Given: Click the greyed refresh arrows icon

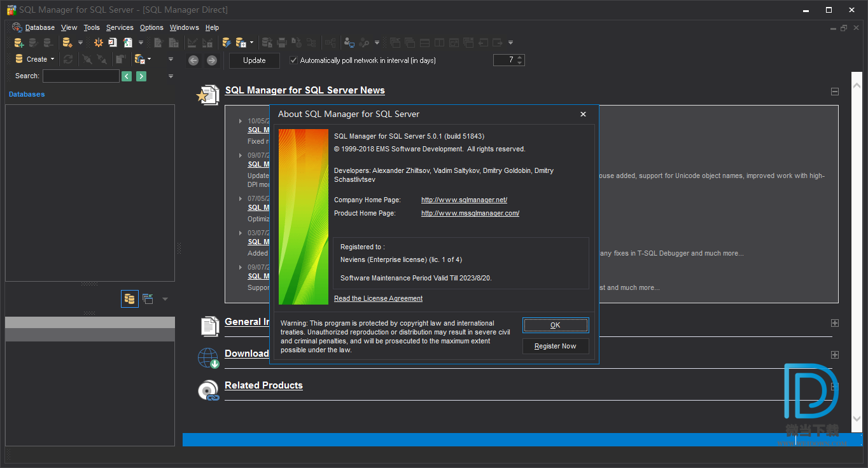Looking at the screenshot, I should [68, 59].
